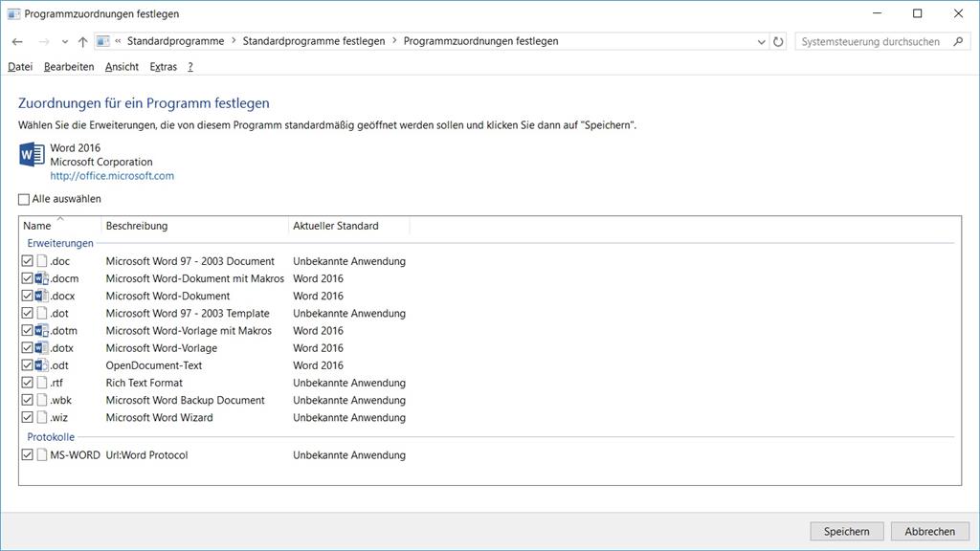Viewport: 980px width, 551px height.
Task: Click the Back navigation arrow
Action: click(17, 42)
